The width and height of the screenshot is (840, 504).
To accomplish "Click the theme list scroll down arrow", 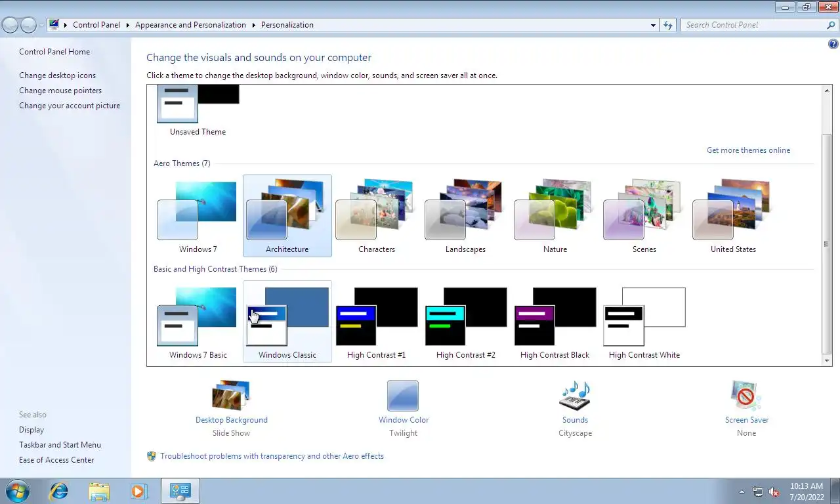I will coord(827,360).
